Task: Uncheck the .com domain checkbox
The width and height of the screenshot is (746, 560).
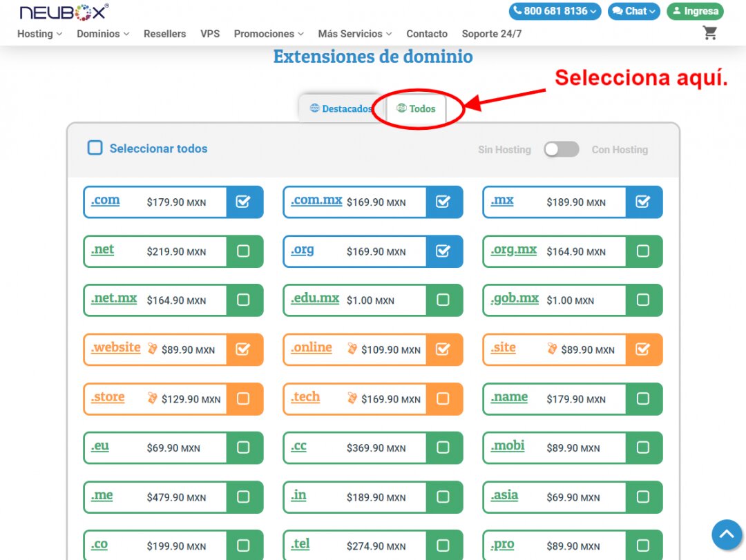Action: (x=243, y=202)
